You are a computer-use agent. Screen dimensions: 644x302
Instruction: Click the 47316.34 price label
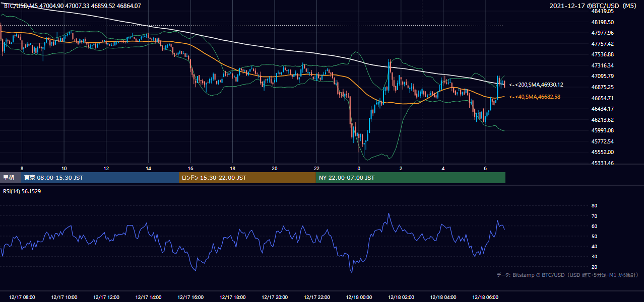(602, 65)
